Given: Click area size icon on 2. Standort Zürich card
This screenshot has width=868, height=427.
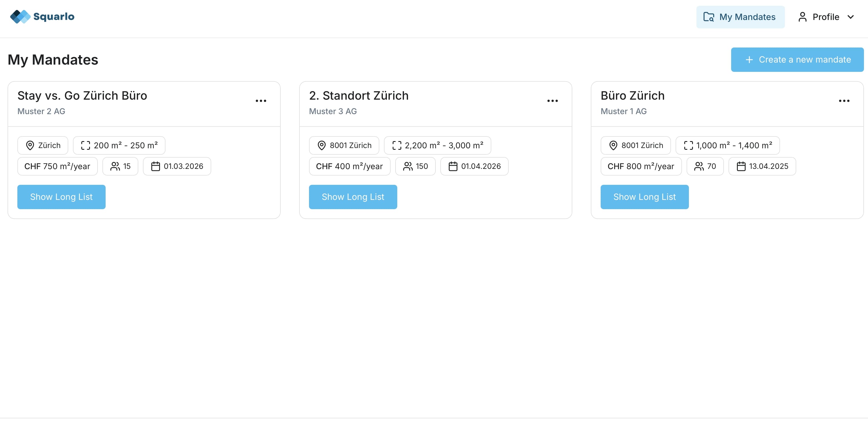Looking at the screenshot, I should [397, 145].
